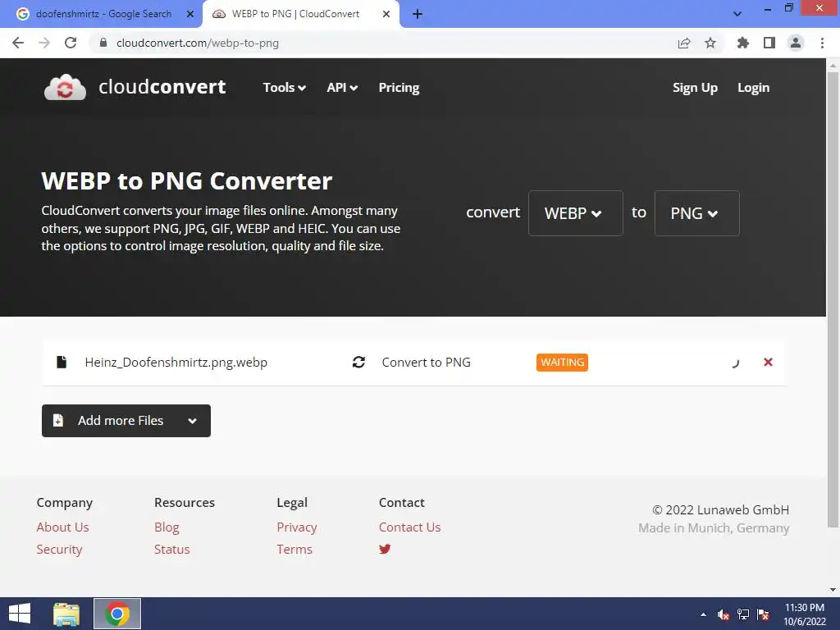This screenshot has height=630, width=840.
Task: Click the Add more Files button
Action: coord(126,421)
